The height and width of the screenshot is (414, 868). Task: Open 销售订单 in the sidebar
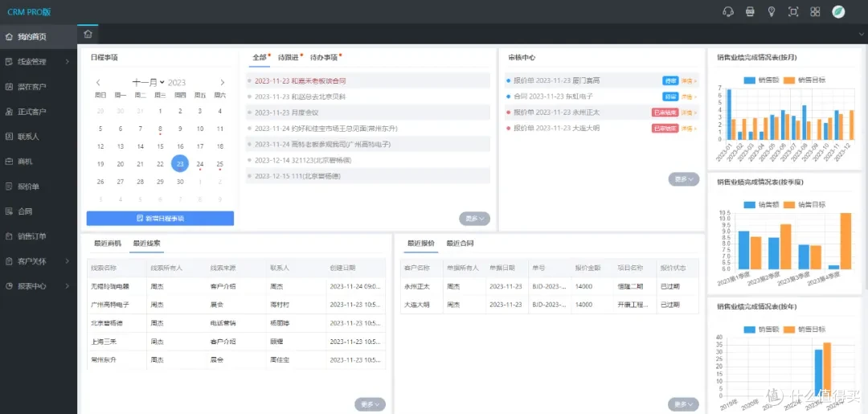[x=39, y=236]
